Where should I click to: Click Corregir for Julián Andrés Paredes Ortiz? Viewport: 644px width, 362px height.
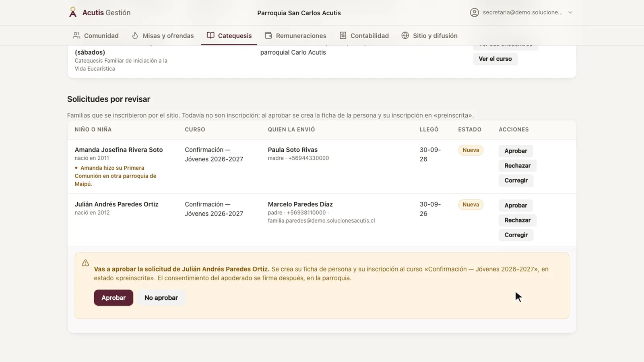tap(516, 235)
